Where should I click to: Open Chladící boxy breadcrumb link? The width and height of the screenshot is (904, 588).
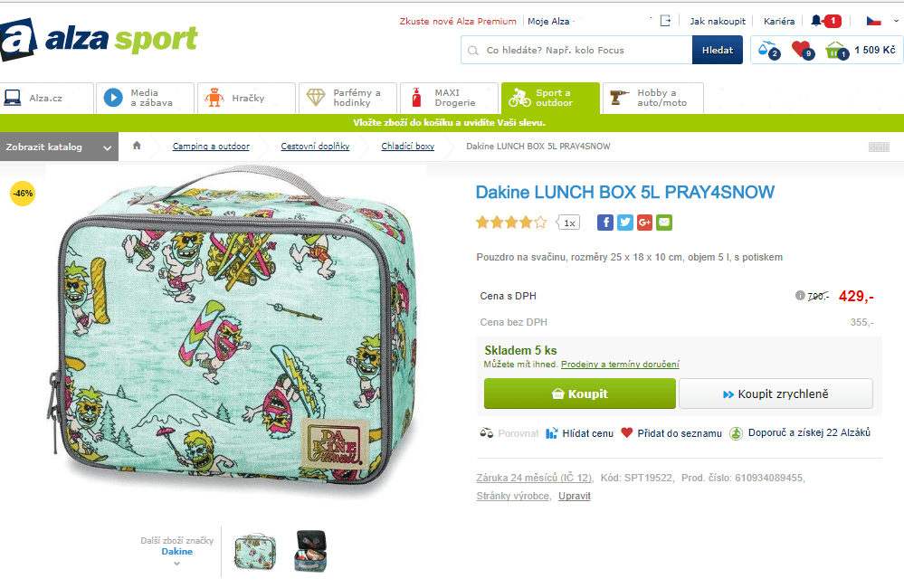tap(407, 147)
